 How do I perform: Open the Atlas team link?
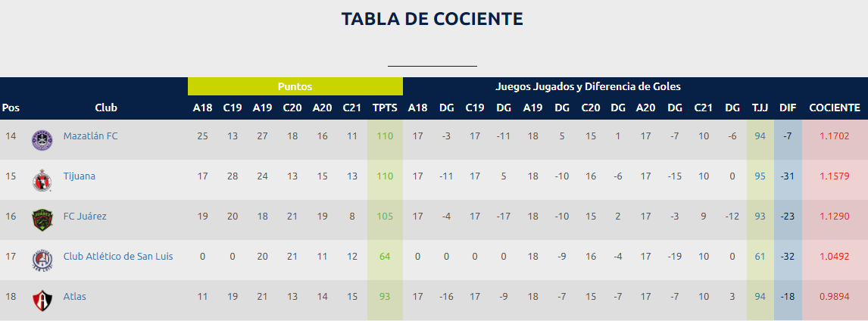coord(75,297)
